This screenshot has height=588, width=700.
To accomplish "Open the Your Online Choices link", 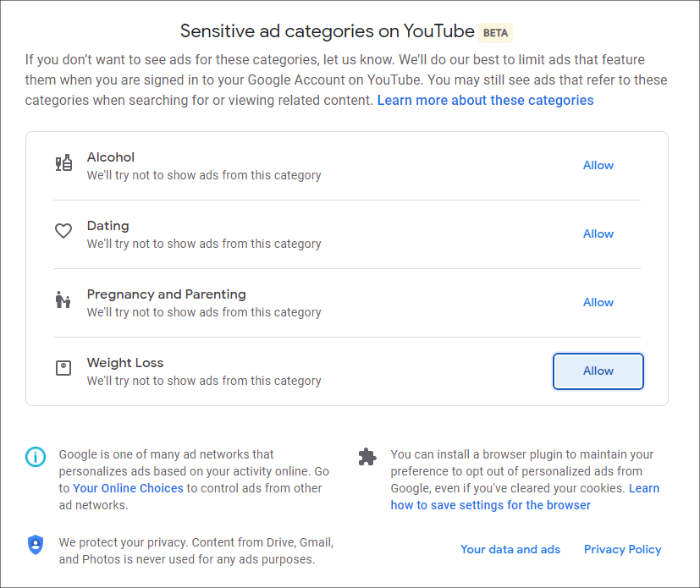I will click(128, 488).
